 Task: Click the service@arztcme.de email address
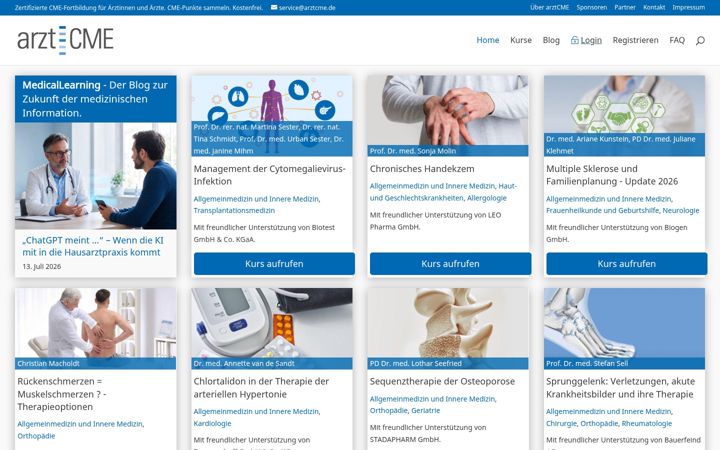click(x=307, y=7)
